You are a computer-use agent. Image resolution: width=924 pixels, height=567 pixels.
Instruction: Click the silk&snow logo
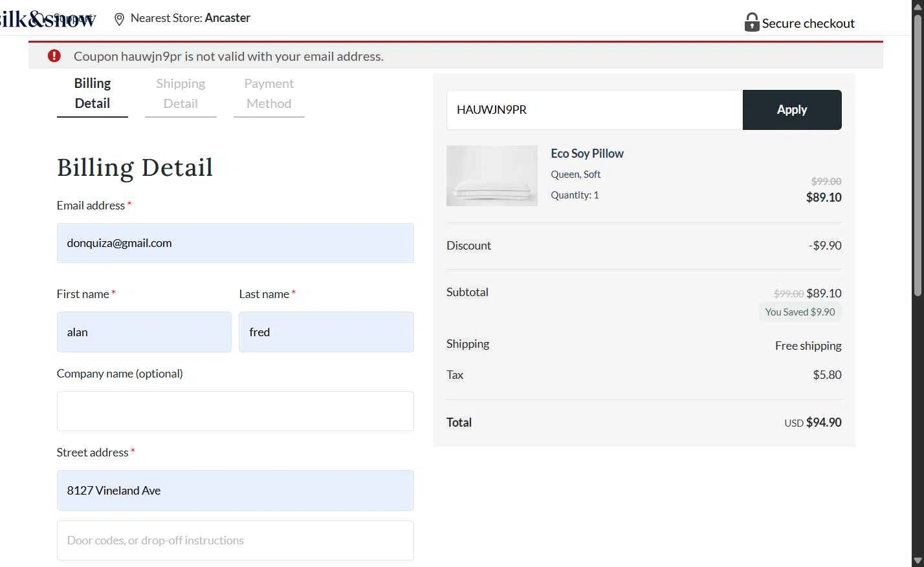[47, 19]
